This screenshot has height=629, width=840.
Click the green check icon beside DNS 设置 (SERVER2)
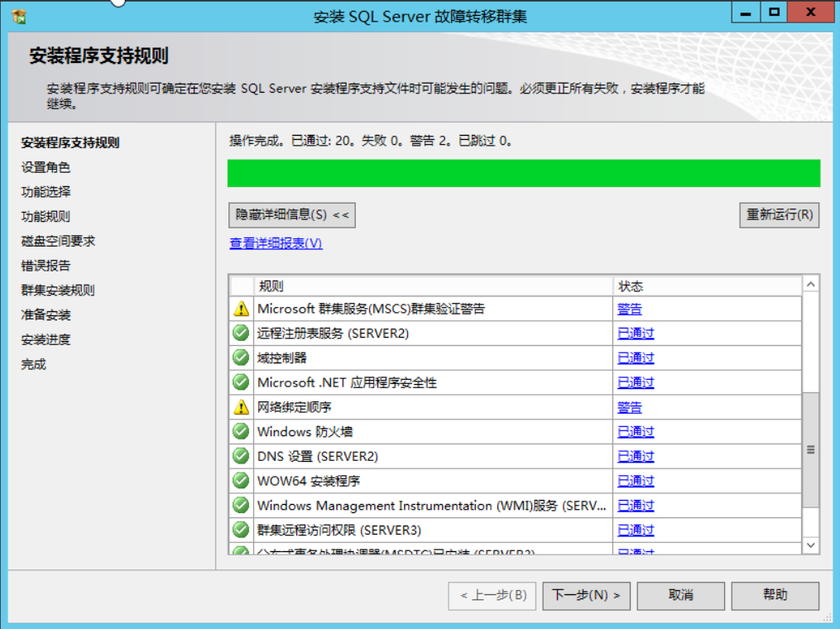pos(241,457)
